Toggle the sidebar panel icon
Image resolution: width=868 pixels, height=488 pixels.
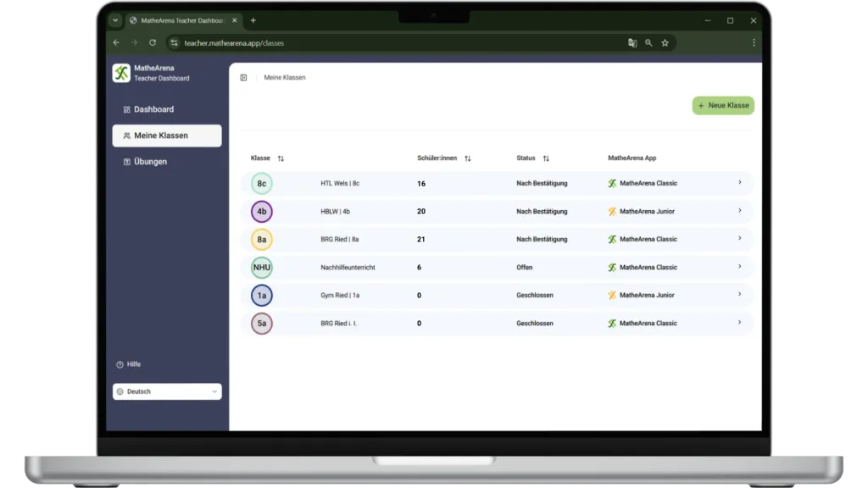click(x=243, y=77)
